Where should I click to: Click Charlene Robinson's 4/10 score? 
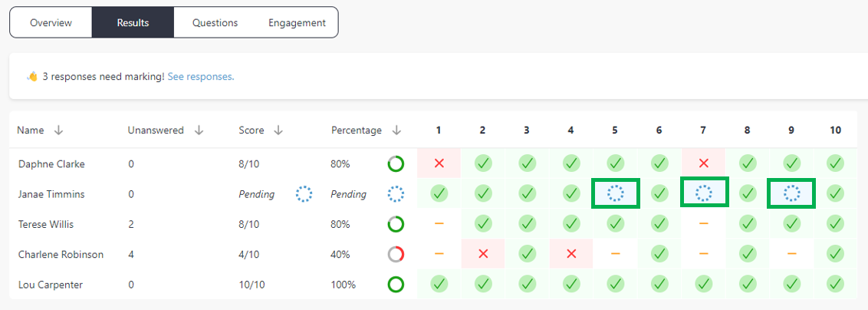tap(248, 255)
